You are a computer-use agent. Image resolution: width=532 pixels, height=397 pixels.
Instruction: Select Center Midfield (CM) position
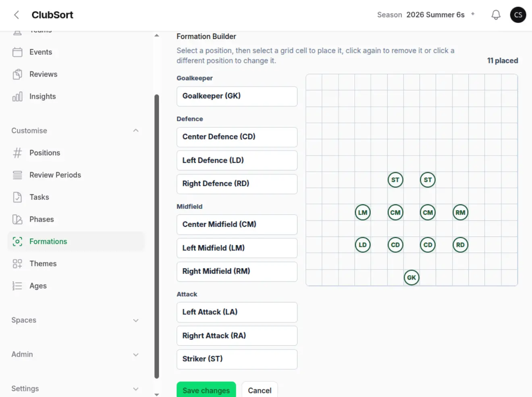coord(237,224)
